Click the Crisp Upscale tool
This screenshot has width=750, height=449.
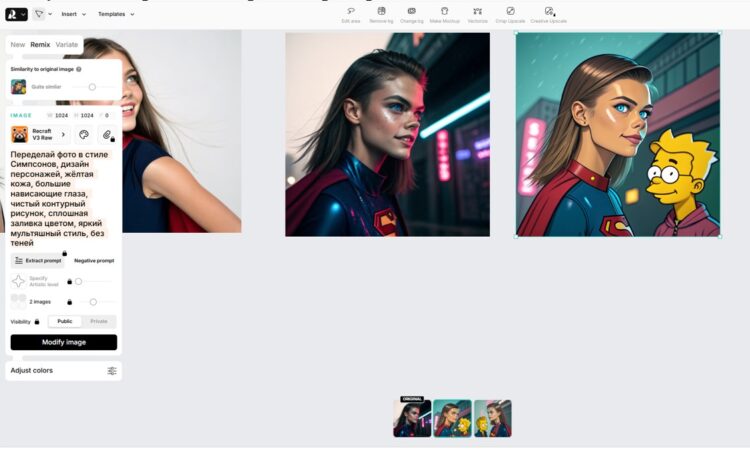[x=510, y=15]
